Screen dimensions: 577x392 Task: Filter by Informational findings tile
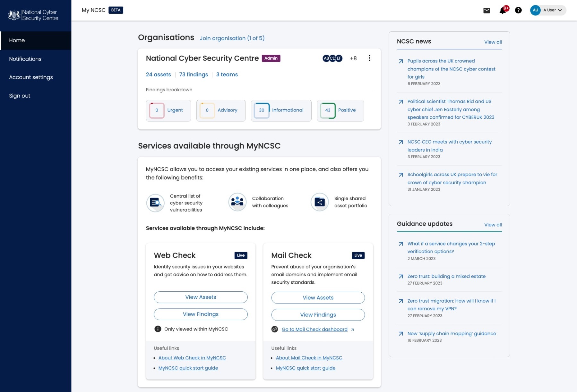coord(281,111)
